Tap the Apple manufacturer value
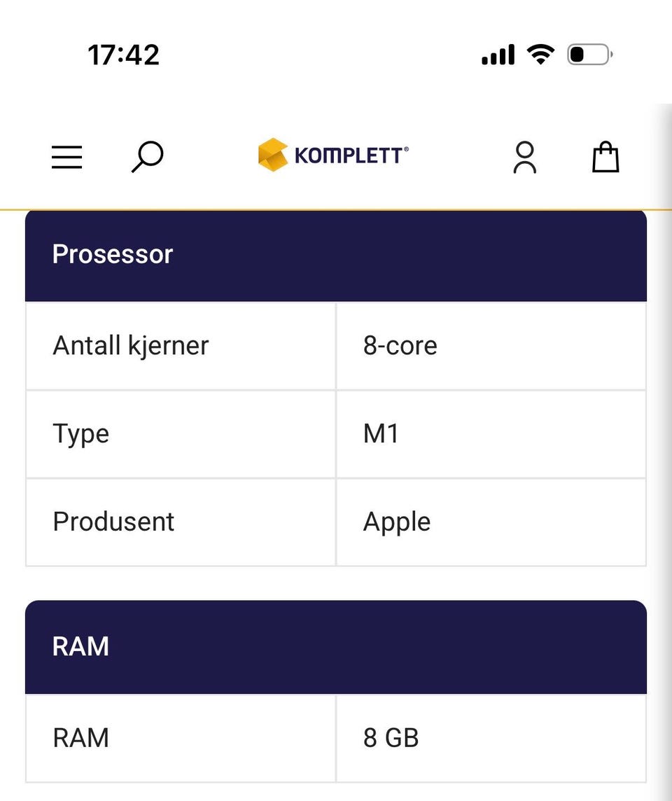The width and height of the screenshot is (672, 801). (x=397, y=522)
